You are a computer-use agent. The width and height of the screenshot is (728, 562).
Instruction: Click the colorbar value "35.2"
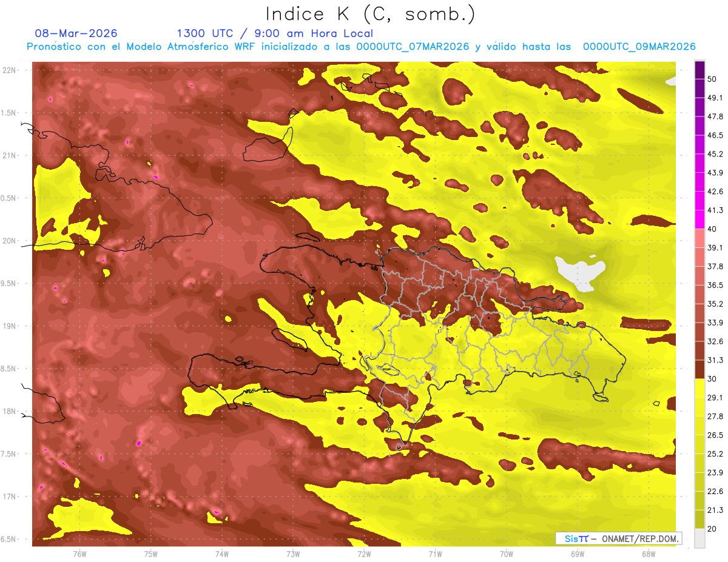[x=715, y=304]
